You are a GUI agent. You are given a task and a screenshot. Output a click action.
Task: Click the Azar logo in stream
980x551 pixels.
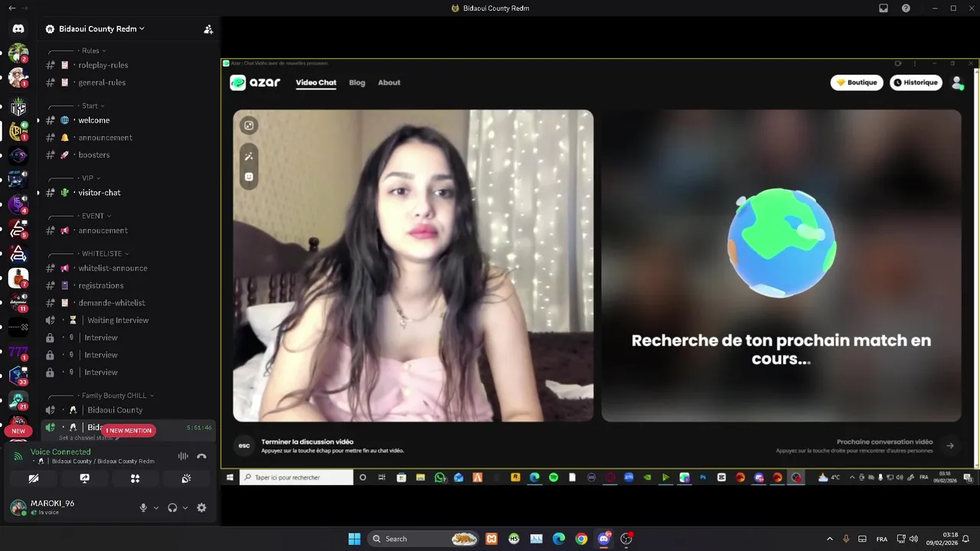255,83
